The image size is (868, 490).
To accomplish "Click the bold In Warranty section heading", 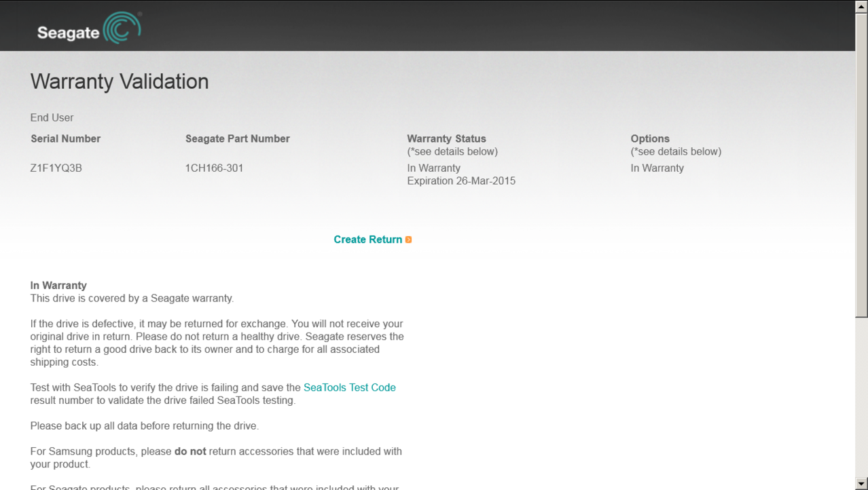I will coord(58,286).
